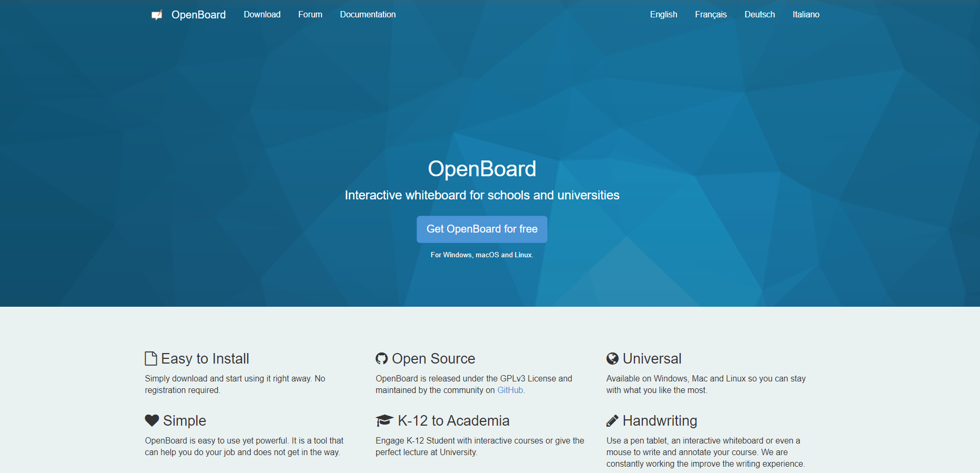Click the OpenBoard logo icon in navbar

[157, 15]
